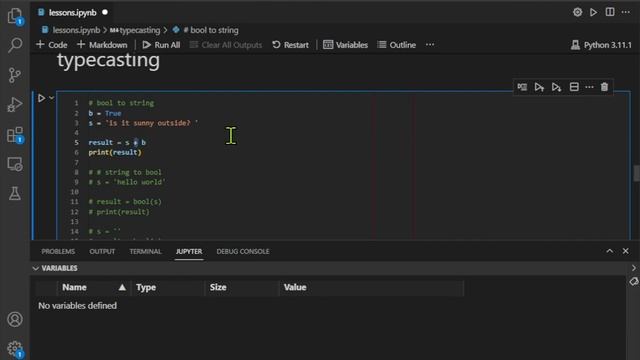Click the Type column header
This screenshot has height=360, width=640.
[x=167, y=287]
